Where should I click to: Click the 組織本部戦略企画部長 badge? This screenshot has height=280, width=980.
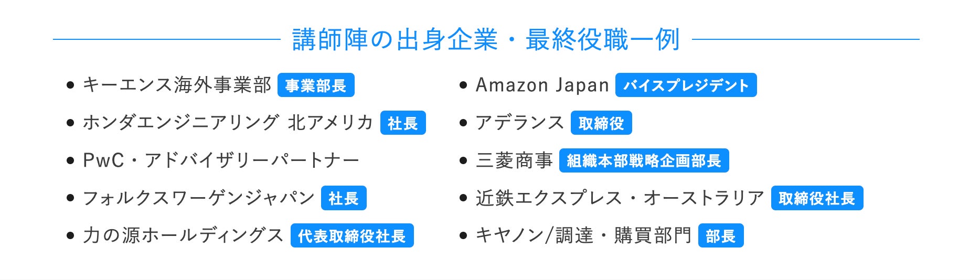click(x=644, y=161)
